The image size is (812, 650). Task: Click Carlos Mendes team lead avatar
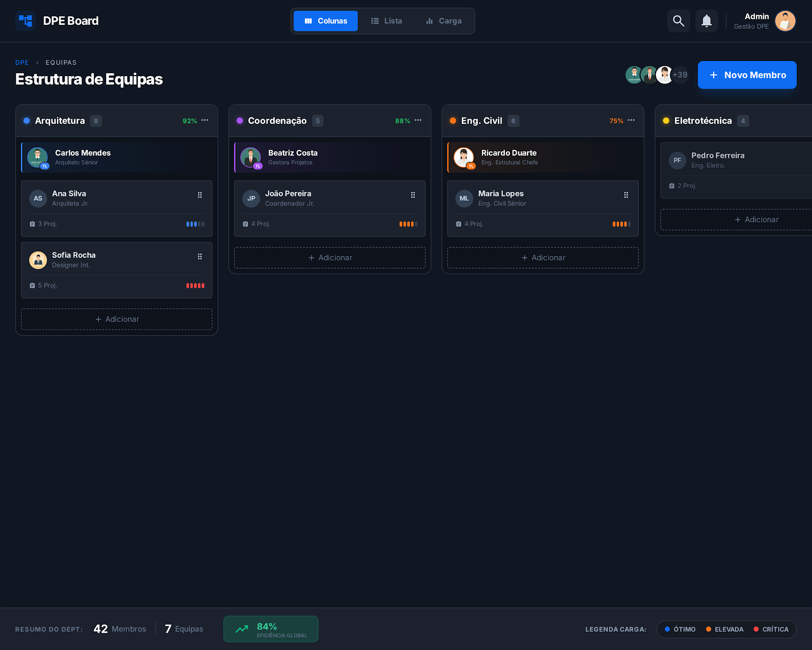[x=38, y=157]
